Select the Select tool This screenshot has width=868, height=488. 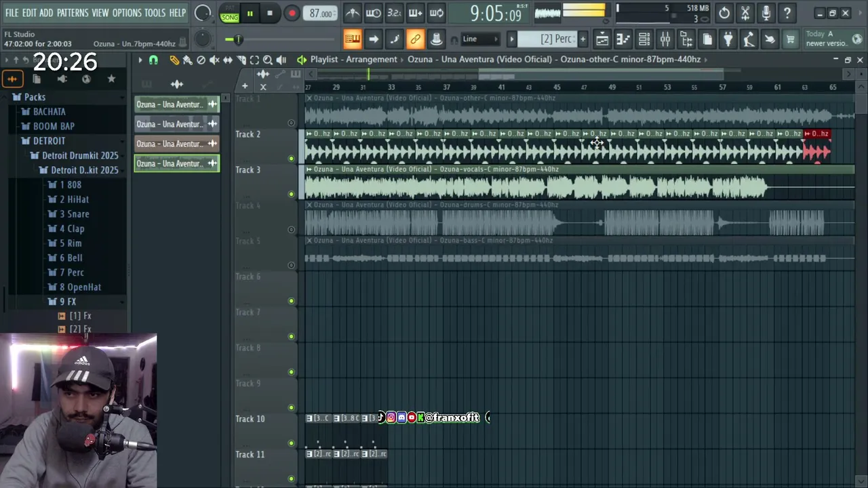(x=254, y=60)
